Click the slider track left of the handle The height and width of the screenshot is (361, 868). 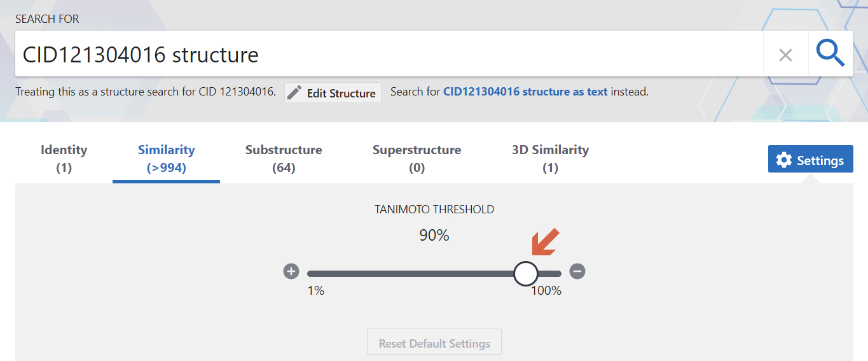point(410,274)
